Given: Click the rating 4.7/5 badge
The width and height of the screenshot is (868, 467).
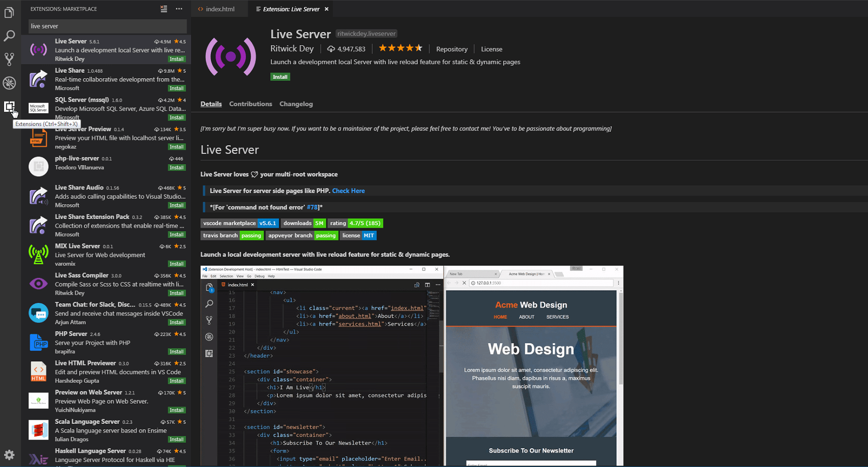Looking at the screenshot, I should (x=355, y=223).
